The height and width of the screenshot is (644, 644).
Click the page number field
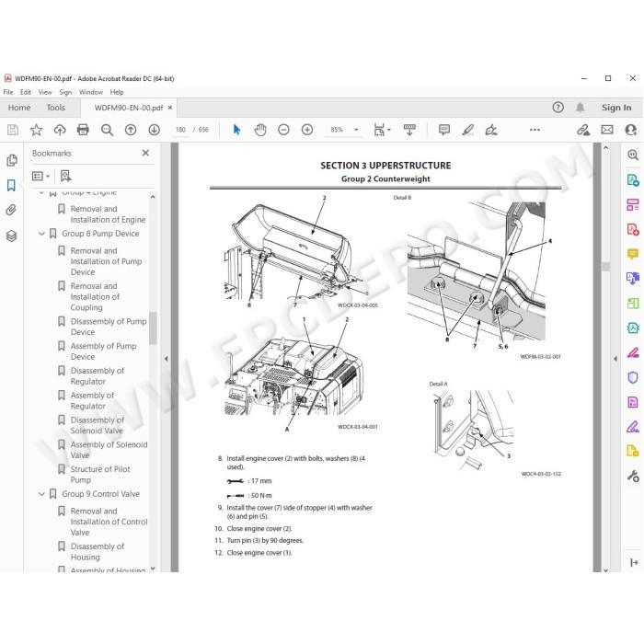click(x=180, y=130)
